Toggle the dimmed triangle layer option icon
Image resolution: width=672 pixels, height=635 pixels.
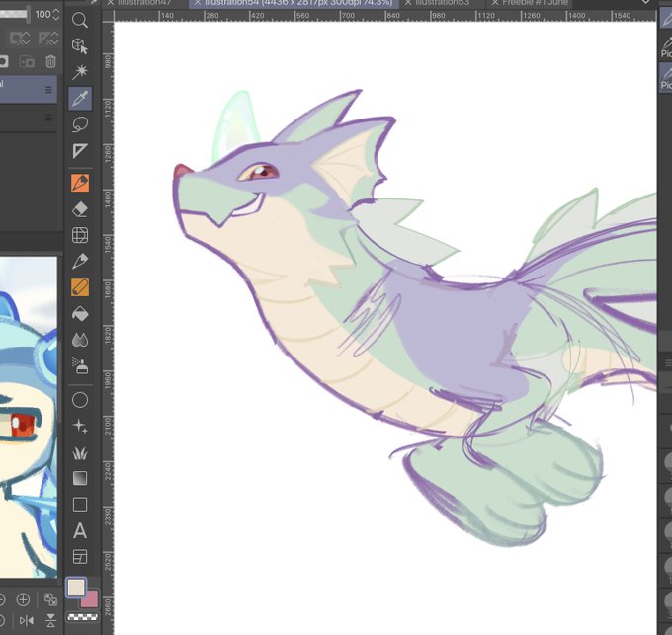[48, 39]
